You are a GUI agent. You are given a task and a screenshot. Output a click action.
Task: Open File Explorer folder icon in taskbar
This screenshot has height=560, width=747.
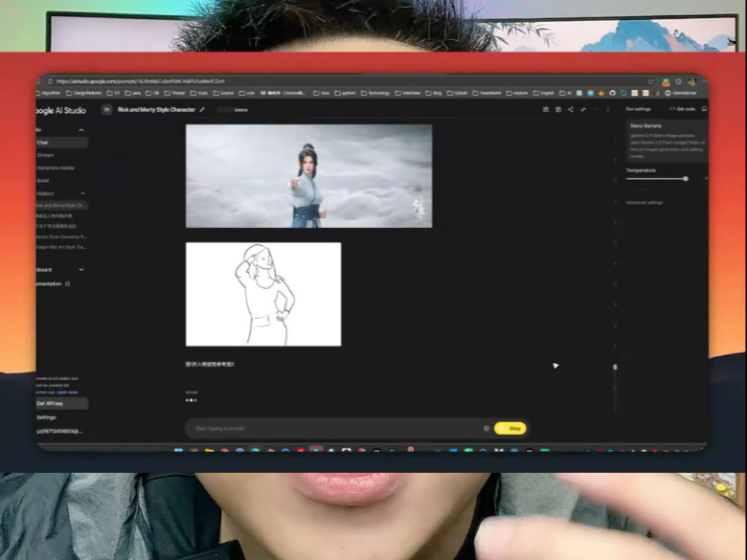209,449
